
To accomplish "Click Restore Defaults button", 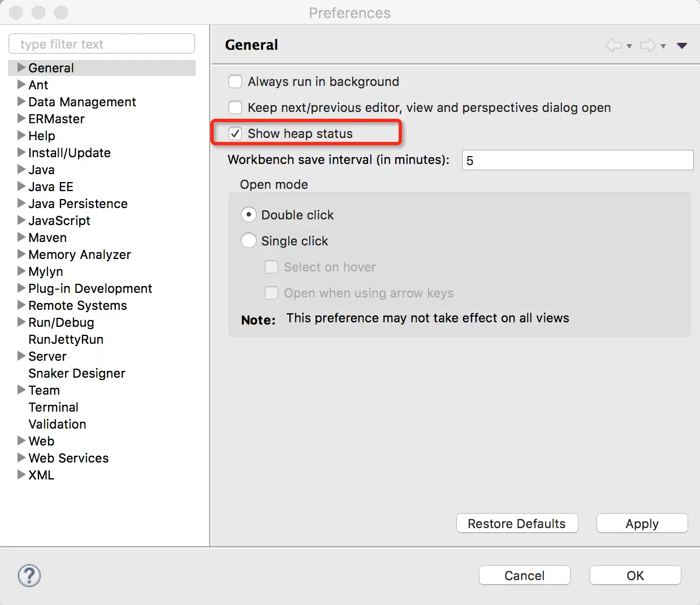I will click(x=517, y=524).
